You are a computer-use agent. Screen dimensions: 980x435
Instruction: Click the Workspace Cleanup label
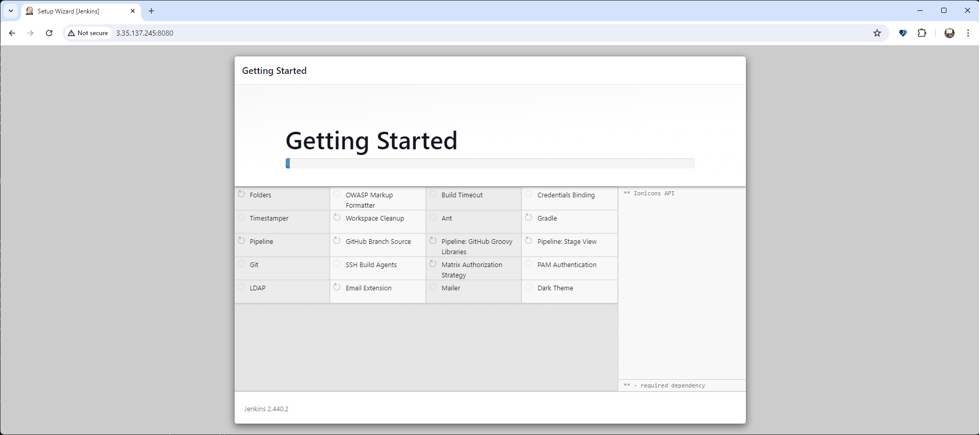[x=375, y=218]
